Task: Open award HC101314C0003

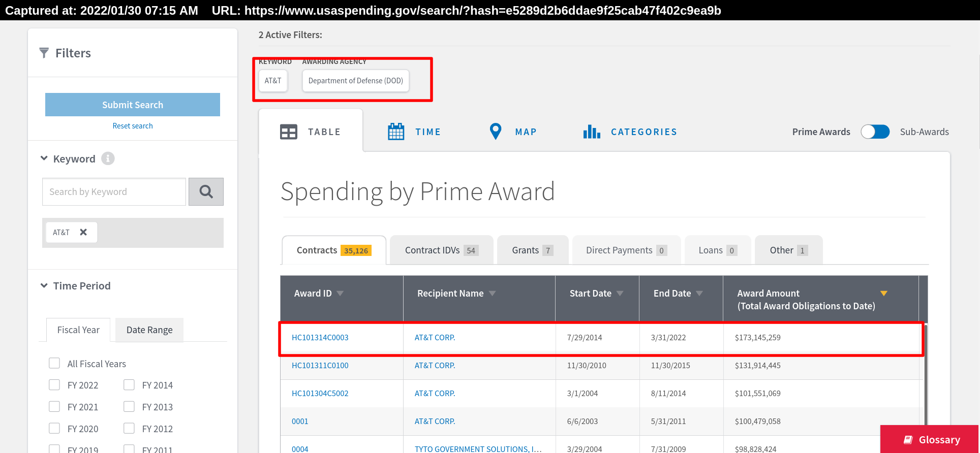Action: pyautogui.click(x=320, y=338)
